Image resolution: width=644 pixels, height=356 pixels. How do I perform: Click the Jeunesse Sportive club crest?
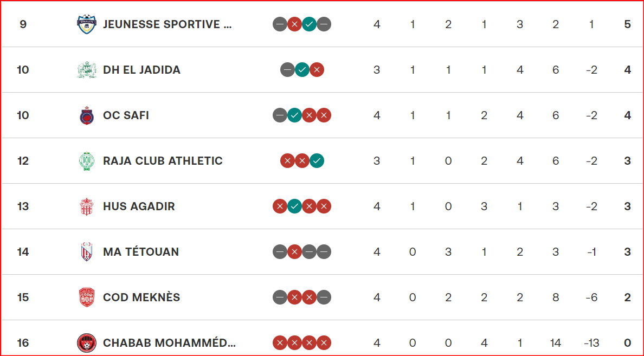[x=87, y=24]
